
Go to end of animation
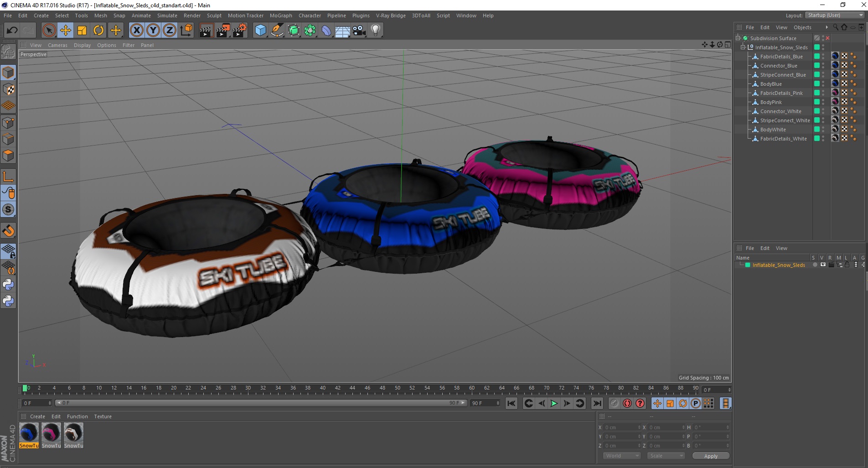tap(597, 403)
